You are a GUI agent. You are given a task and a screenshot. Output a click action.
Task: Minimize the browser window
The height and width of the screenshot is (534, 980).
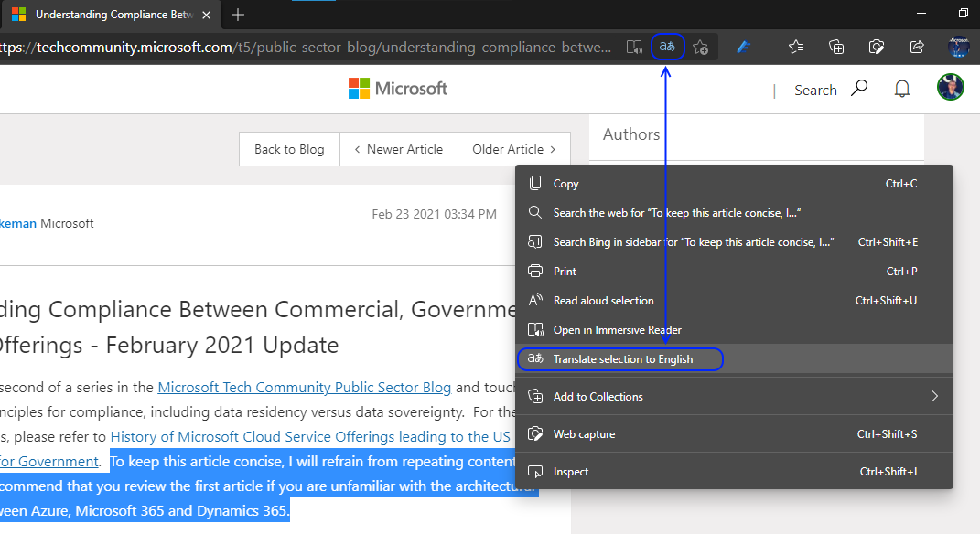pyautogui.click(x=921, y=13)
